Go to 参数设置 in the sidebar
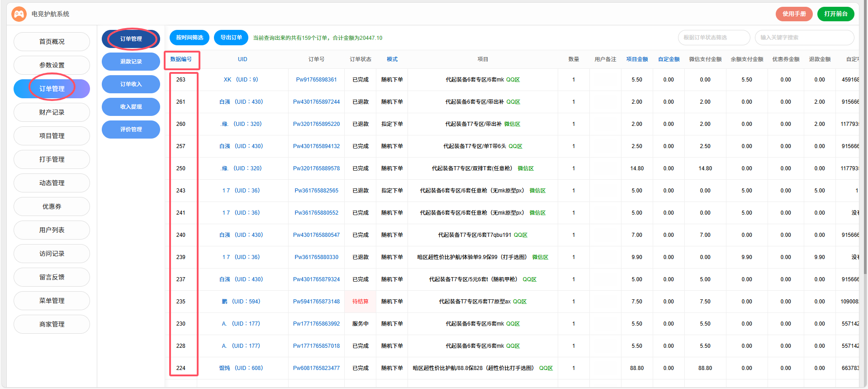868x389 pixels. coord(52,65)
